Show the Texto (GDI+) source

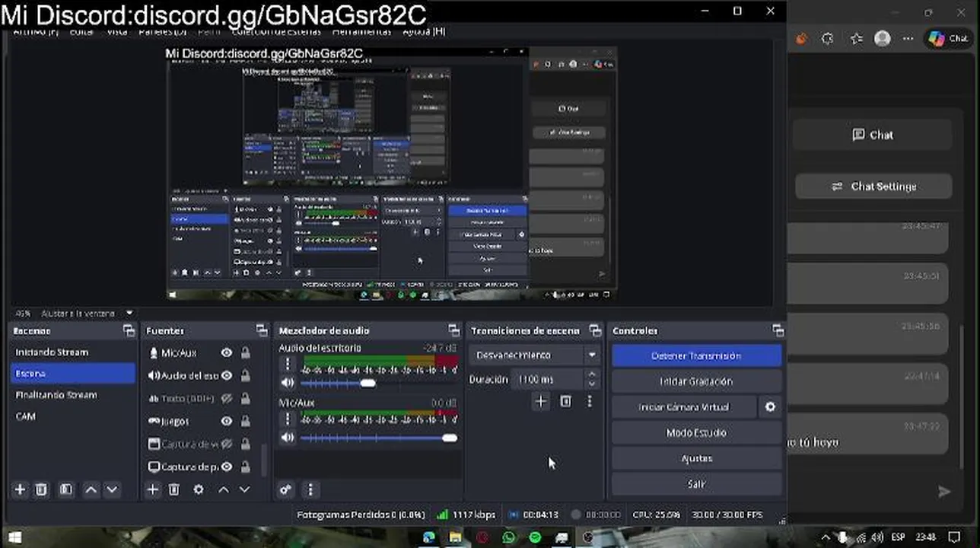(227, 398)
